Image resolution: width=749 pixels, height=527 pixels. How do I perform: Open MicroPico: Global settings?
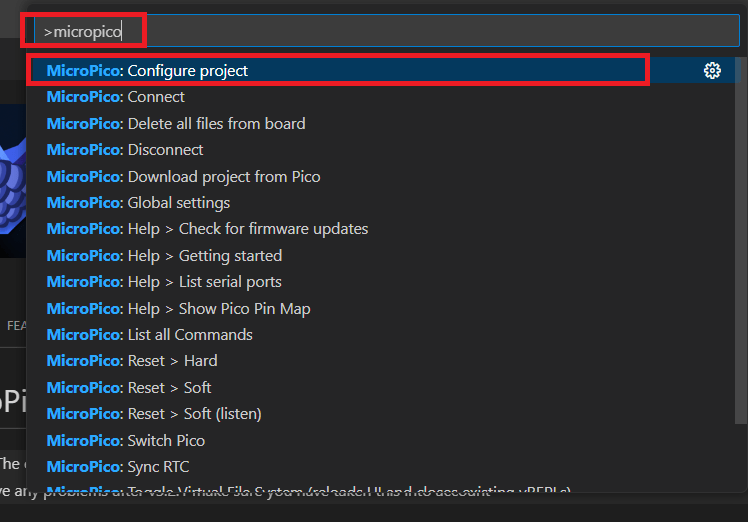[138, 203]
